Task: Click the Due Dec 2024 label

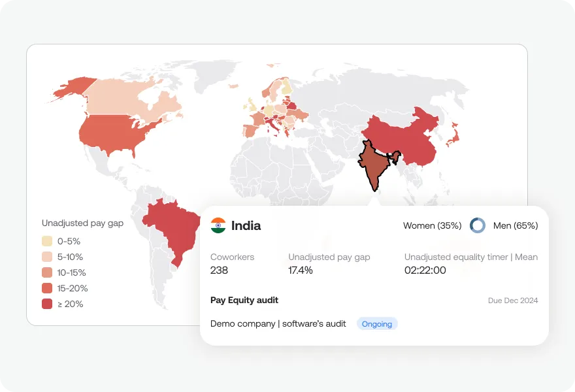Action: click(513, 301)
